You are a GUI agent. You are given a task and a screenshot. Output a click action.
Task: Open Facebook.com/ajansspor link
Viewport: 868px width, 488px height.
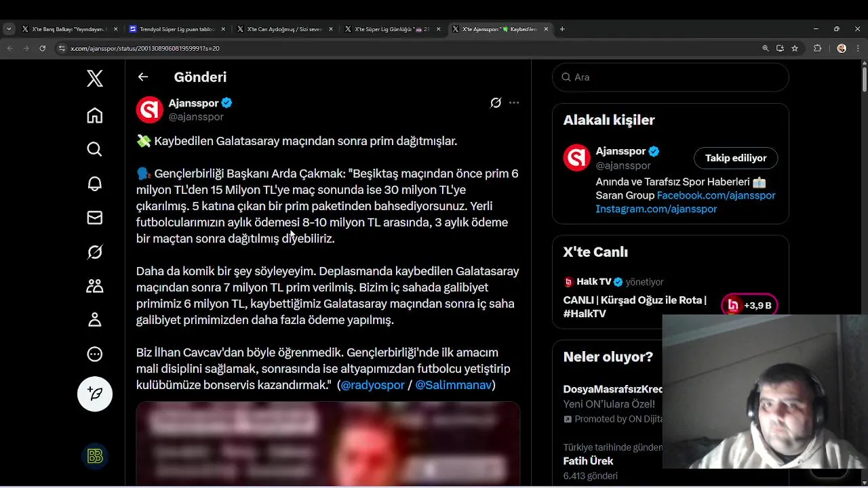(x=716, y=195)
